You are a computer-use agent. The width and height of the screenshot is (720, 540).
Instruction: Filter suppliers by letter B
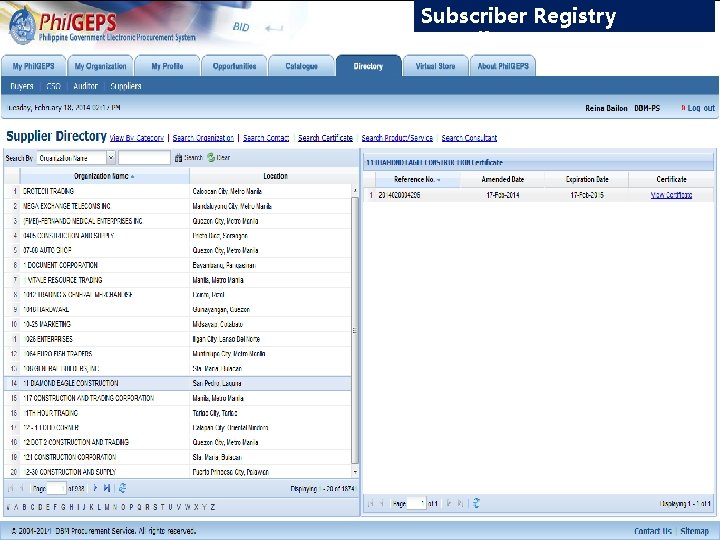click(x=24, y=507)
